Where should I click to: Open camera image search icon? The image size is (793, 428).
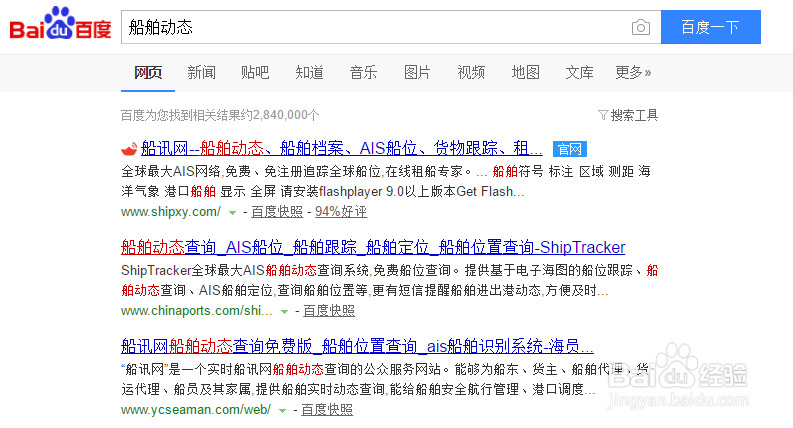641,27
